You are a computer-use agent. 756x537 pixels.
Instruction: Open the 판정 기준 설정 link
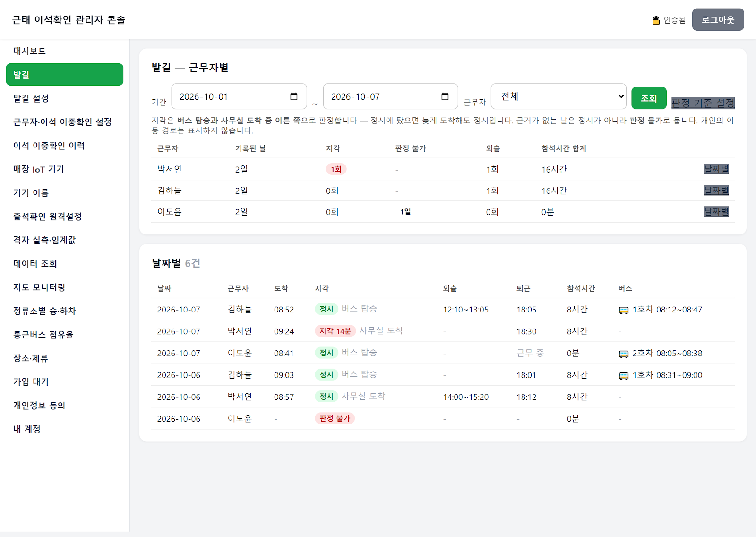703,103
